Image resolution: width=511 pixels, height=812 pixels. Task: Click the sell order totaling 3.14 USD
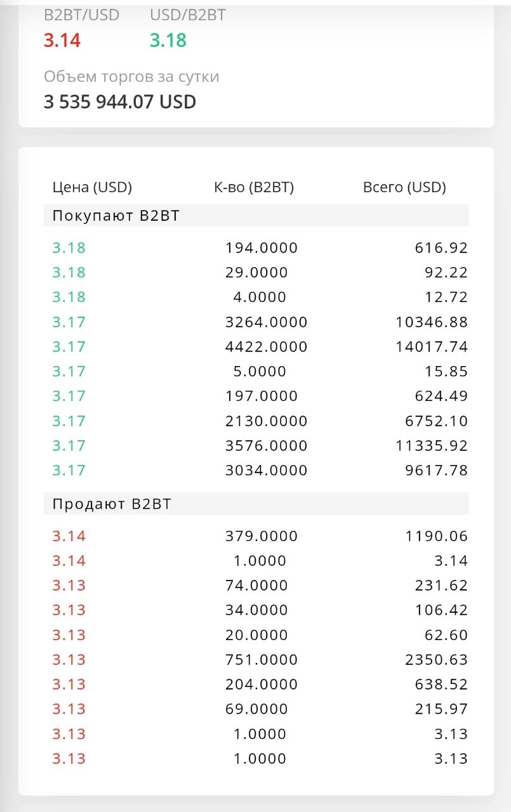pos(260,561)
